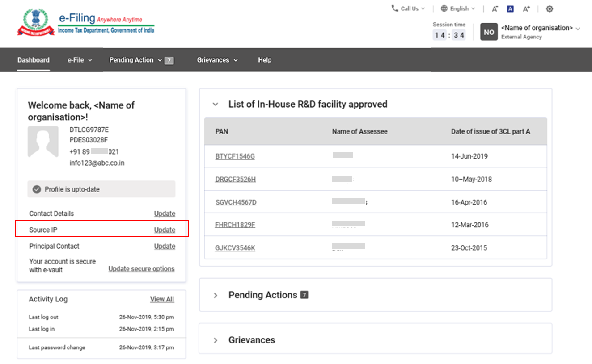Open the Help menu item

[264, 60]
